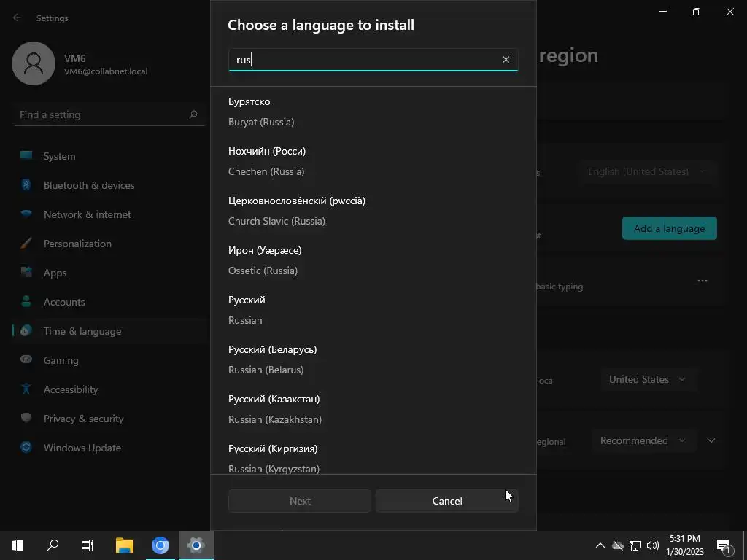Go back with the Settings back arrow
This screenshot has height=560, width=747.
(x=17, y=17)
